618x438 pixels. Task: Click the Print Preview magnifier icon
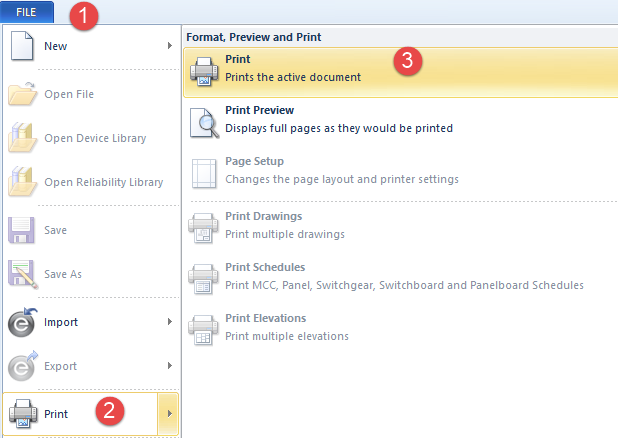pos(203,119)
